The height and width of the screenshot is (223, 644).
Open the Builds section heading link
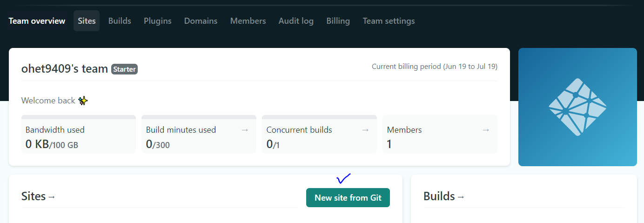click(x=444, y=196)
